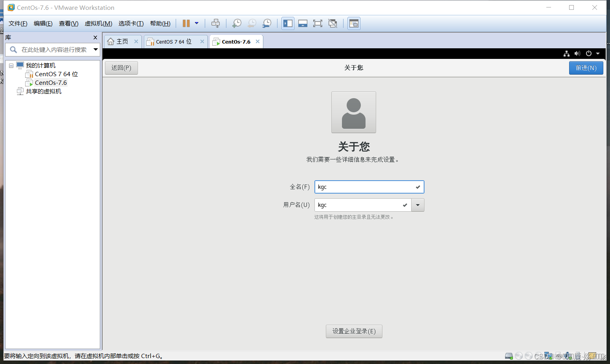Click the user avatar picture
The image size is (610, 364).
(354, 112)
